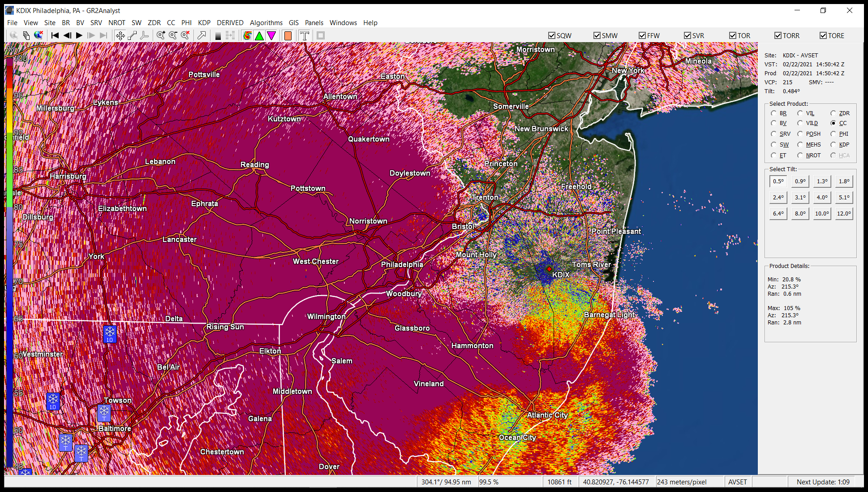Select the SRV product radio button
This screenshot has height=492, width=868.
coord(773,134)
